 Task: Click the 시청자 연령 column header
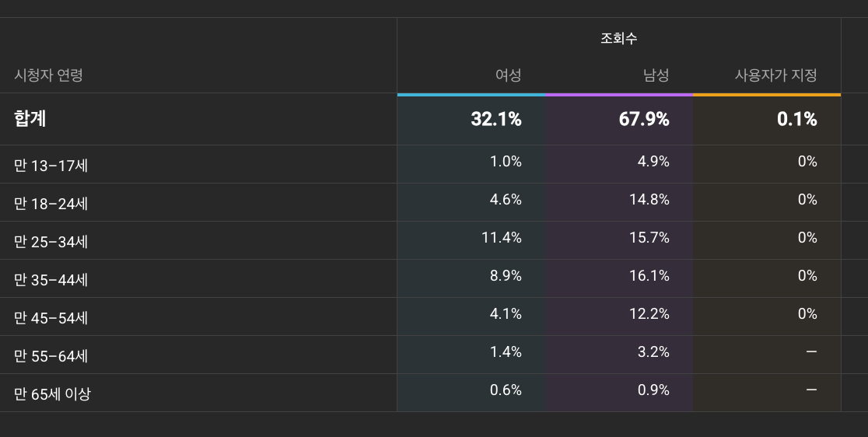(48, 75)
